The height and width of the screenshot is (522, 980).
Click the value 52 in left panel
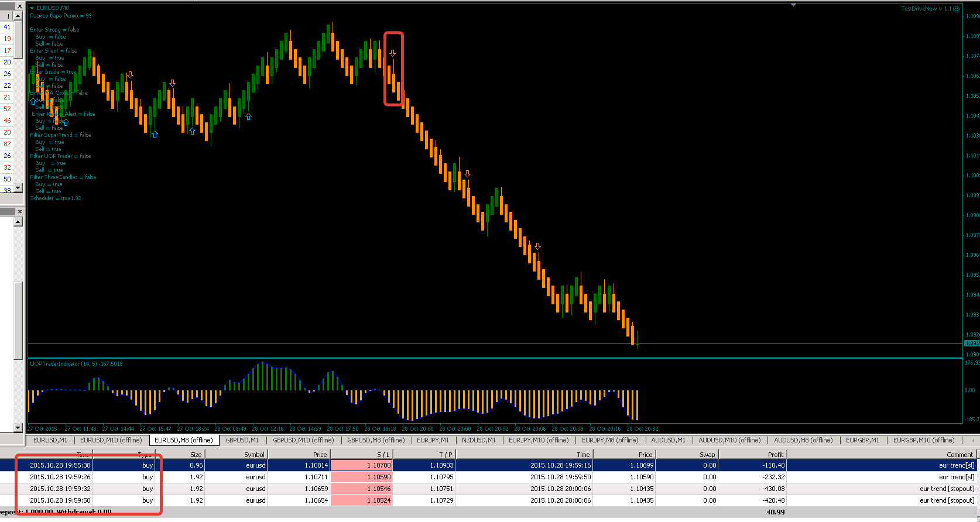click(x=7, y=109)
